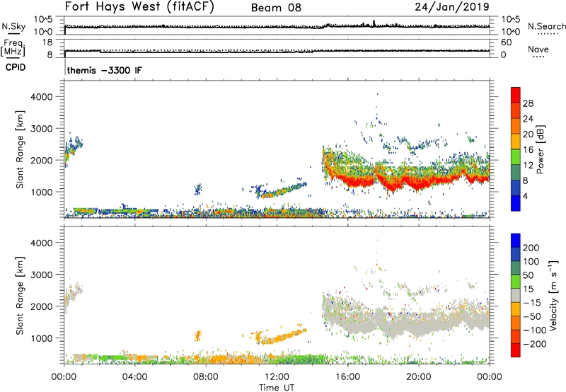Select the "Beam 08" label
The image size is (566, 392).
[x=276, y=8]
